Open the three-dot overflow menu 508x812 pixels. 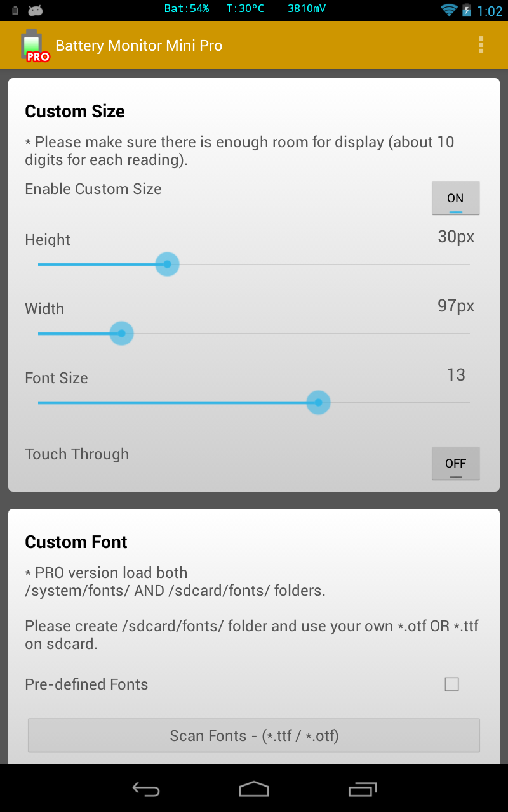pos(481,45)
